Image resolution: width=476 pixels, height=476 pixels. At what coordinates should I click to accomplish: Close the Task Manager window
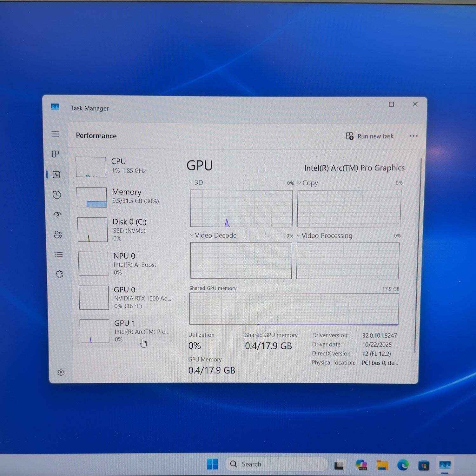pyautogui.click(x=415, y=104)
